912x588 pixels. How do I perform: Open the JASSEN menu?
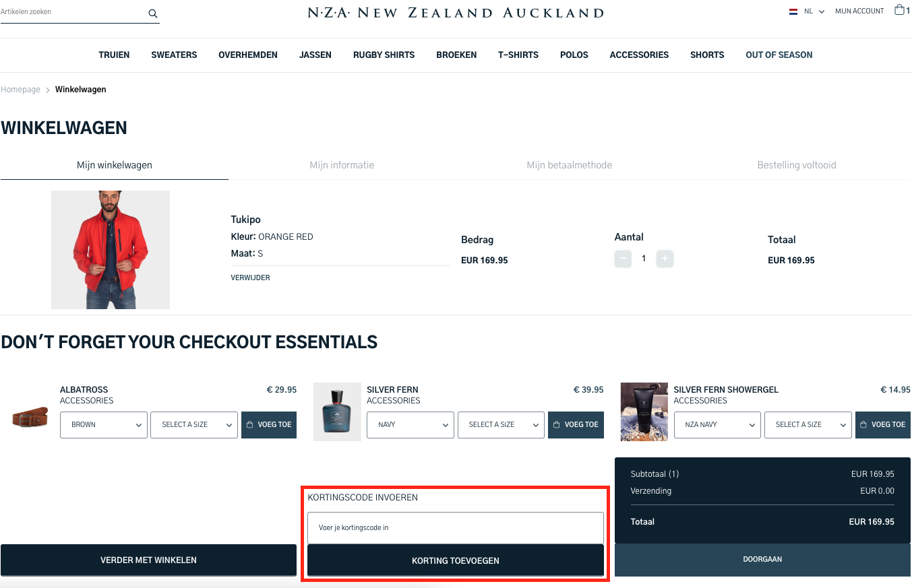[x=315, y=55]
